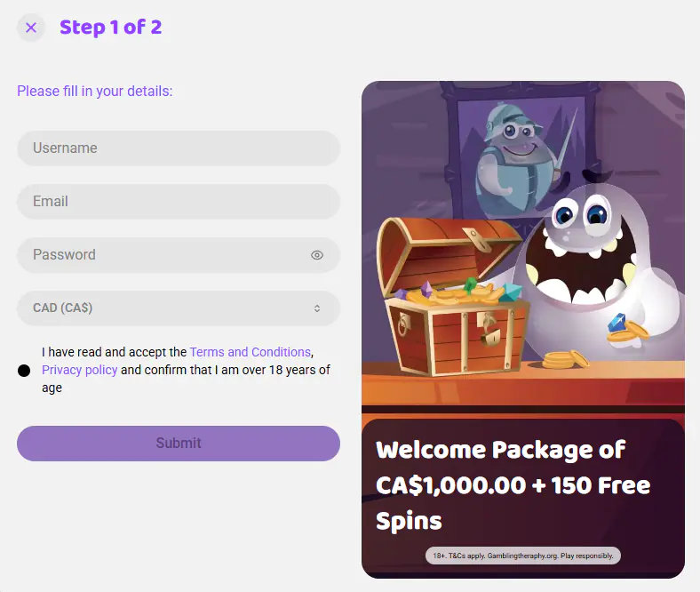
Task: Click the stack of gold coins on table
Action: coord(566,359)
